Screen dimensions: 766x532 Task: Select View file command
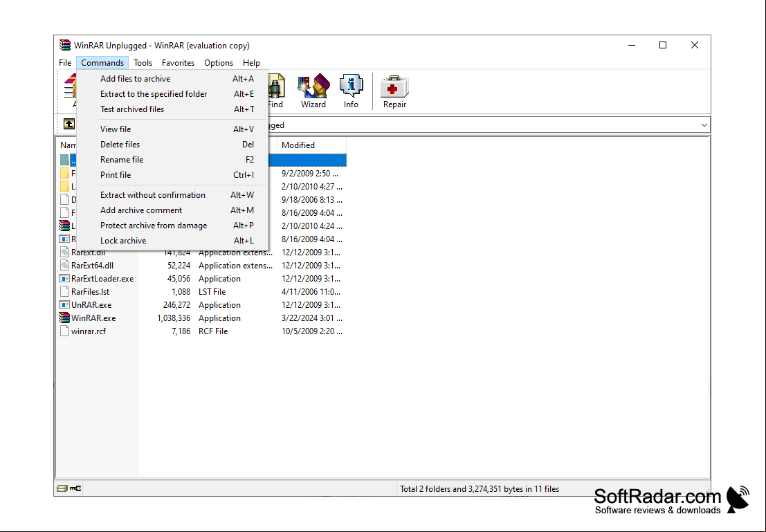point(172,129)
